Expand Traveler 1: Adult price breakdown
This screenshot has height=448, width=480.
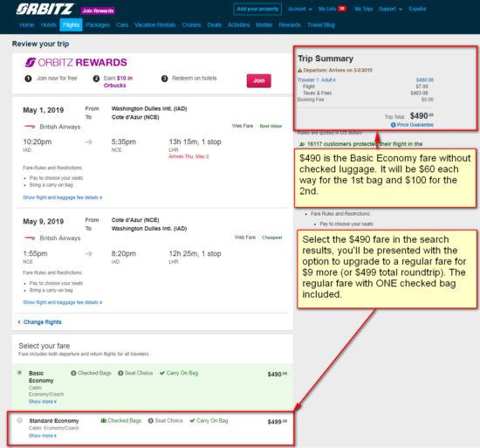click(317, 80)
